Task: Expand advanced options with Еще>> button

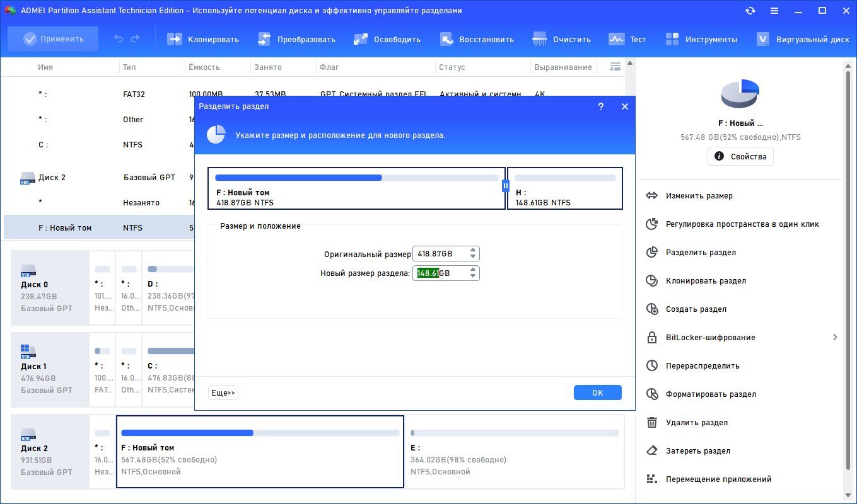Action: point(223,392)
